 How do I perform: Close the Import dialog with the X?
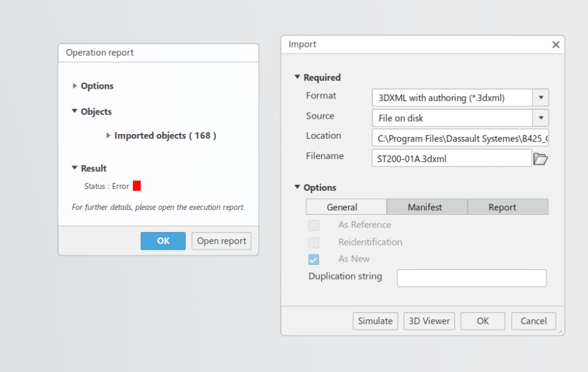[x=556, y=45]
